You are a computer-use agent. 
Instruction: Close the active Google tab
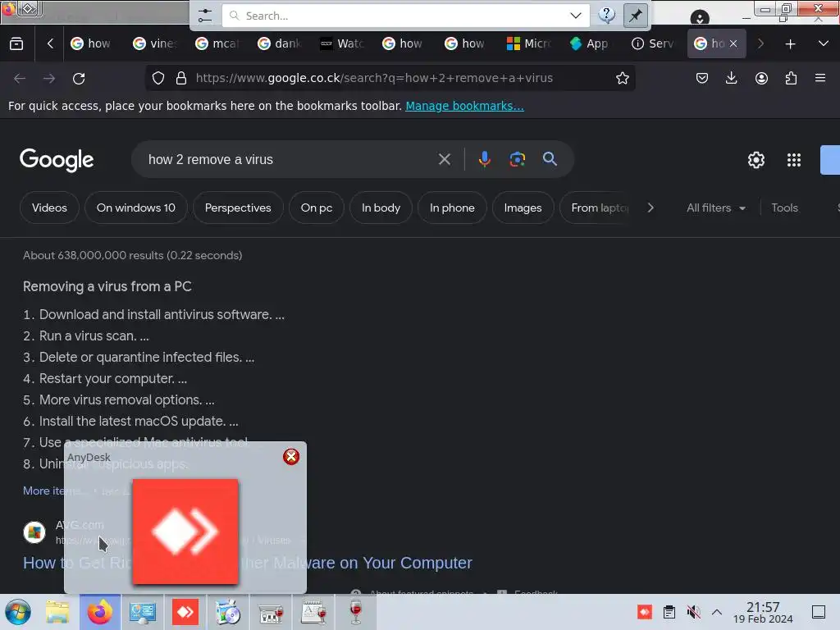click(x=733, y=43)
